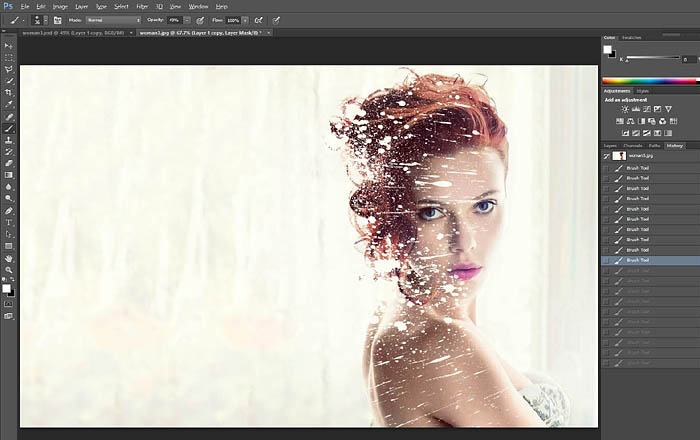Select the highlighted Brush Tool history state

637,260
